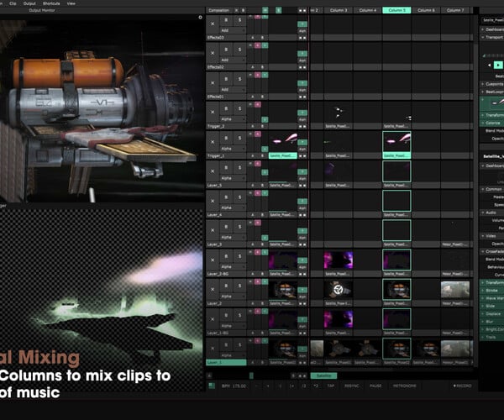Adjust the crossfader slider below the layers
Viewport: 504px width, 420px height.
point(251,375)
